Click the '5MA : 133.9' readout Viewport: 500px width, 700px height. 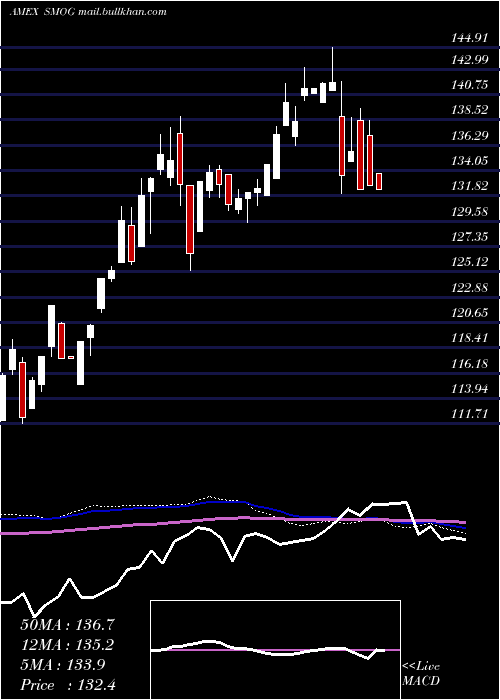coord(63,665)
